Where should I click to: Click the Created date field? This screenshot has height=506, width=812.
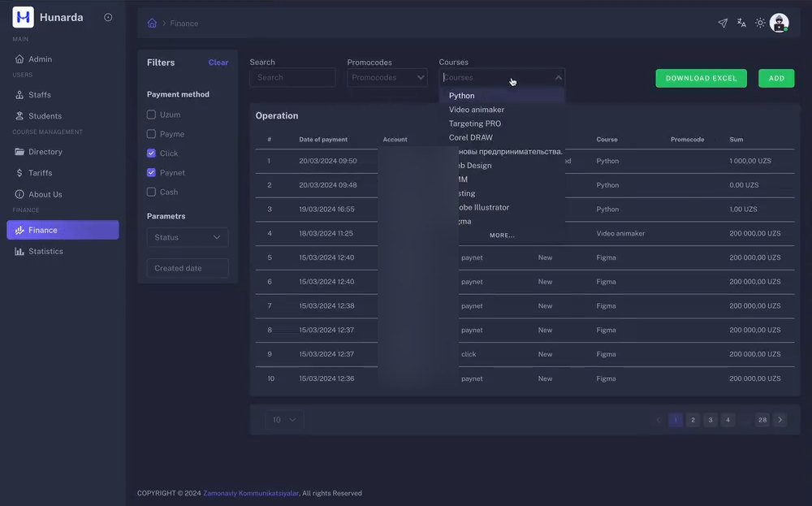pos(188,268)
